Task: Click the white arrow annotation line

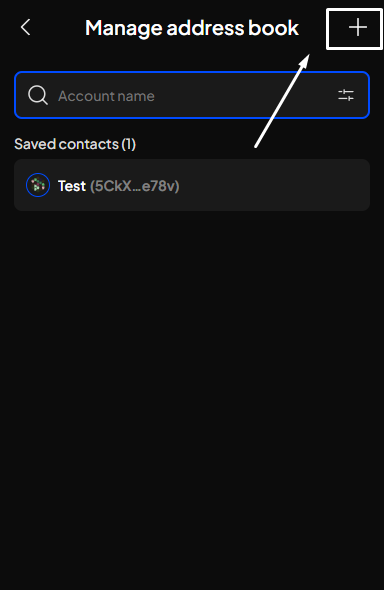Action: tap(282, 101)
